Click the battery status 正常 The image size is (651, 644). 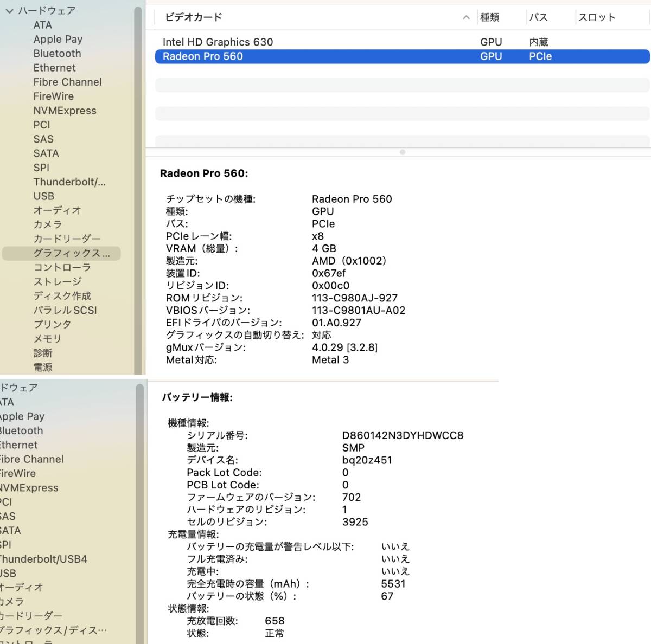pyautogui.click(x=275, y=634)
